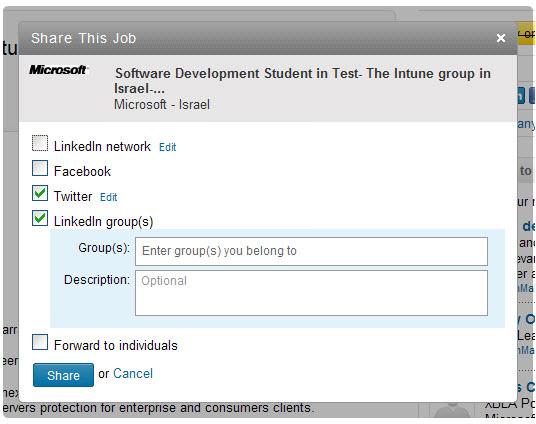Uncheck the Twitter checkbox
Viewport: 536px width, 424px height.
40,193
